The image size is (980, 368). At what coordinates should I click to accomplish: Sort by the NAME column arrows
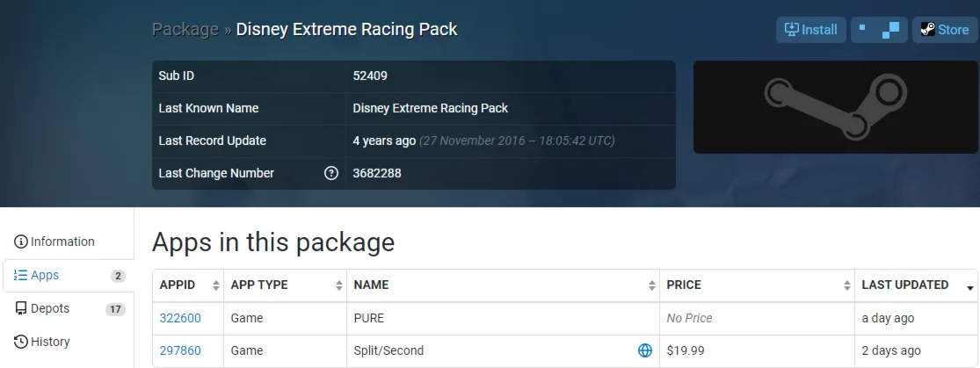pos(652,285)
